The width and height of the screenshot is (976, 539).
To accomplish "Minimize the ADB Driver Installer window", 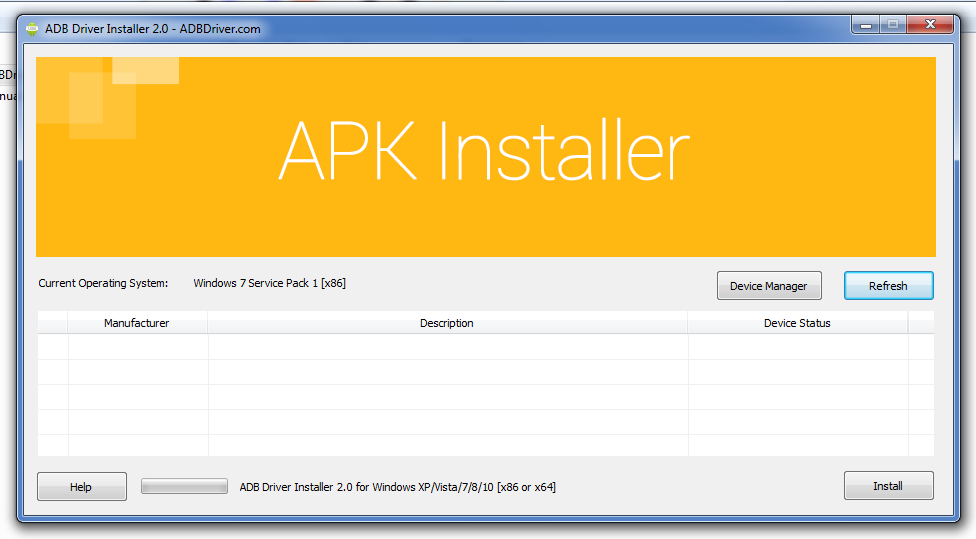I will coord(865,25).
